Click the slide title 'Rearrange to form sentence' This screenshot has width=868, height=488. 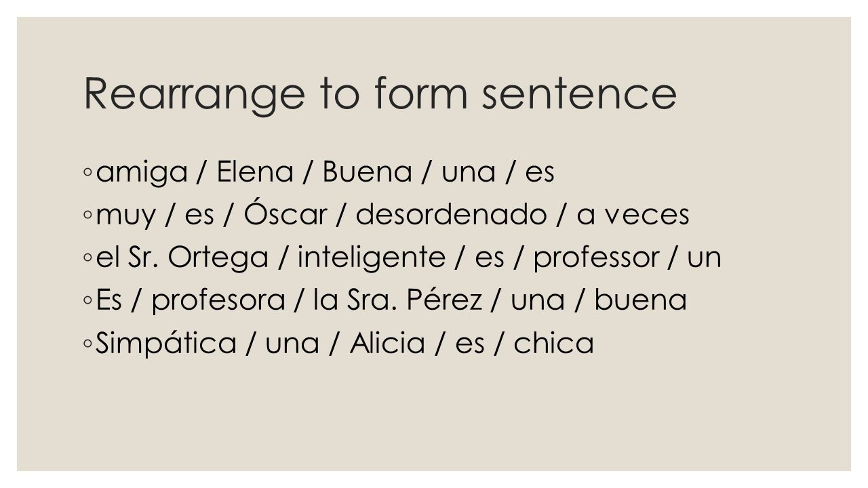coord(380,94)
